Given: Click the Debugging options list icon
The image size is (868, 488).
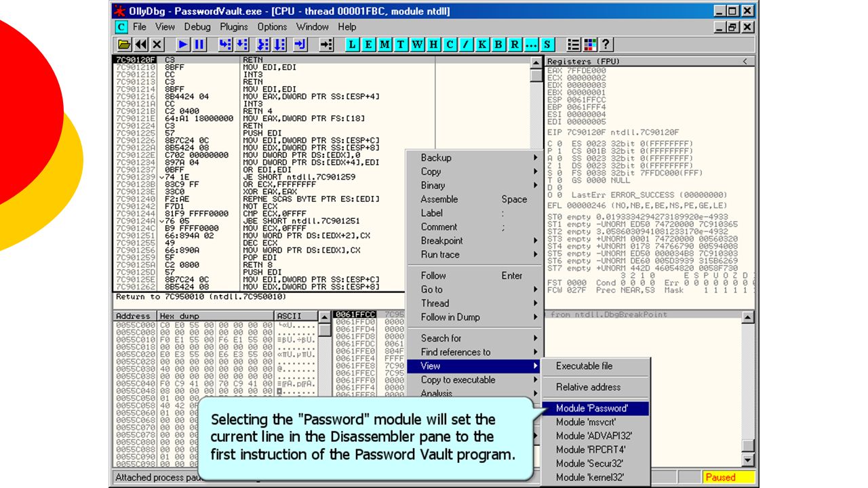Looking at the screenshot, I should pyautogui.click(x=574, y=45).
